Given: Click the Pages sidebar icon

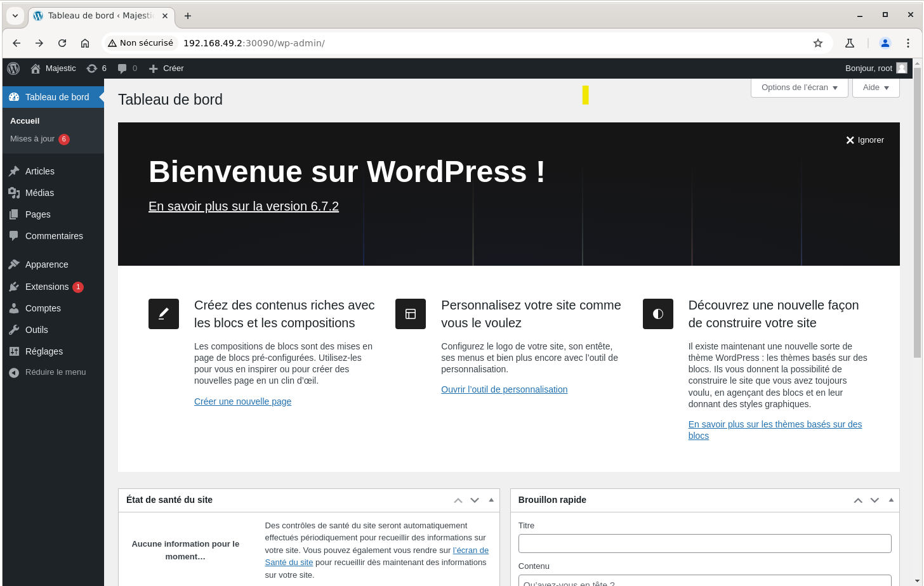Looking at the screenshot, I should point(14,214).
